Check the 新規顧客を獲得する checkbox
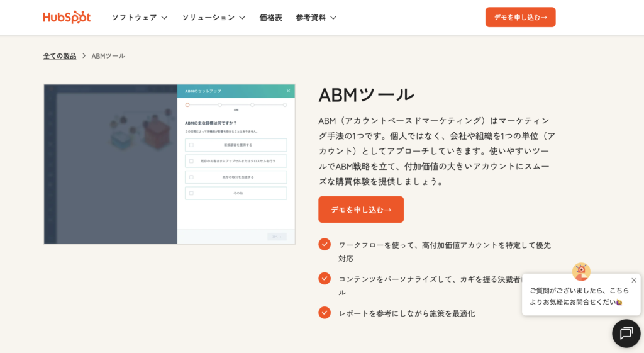 coord(191,145)
